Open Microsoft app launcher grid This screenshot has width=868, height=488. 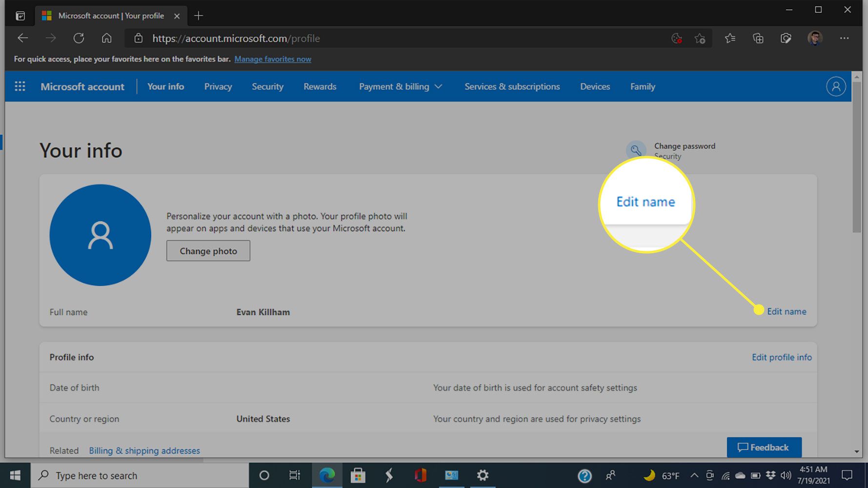20,86
